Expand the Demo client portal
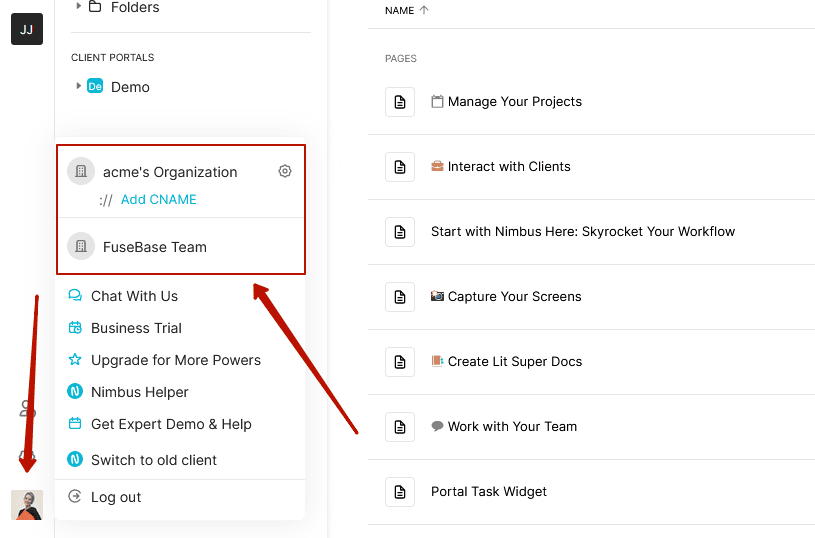The image size is (815, 538). 79,87
